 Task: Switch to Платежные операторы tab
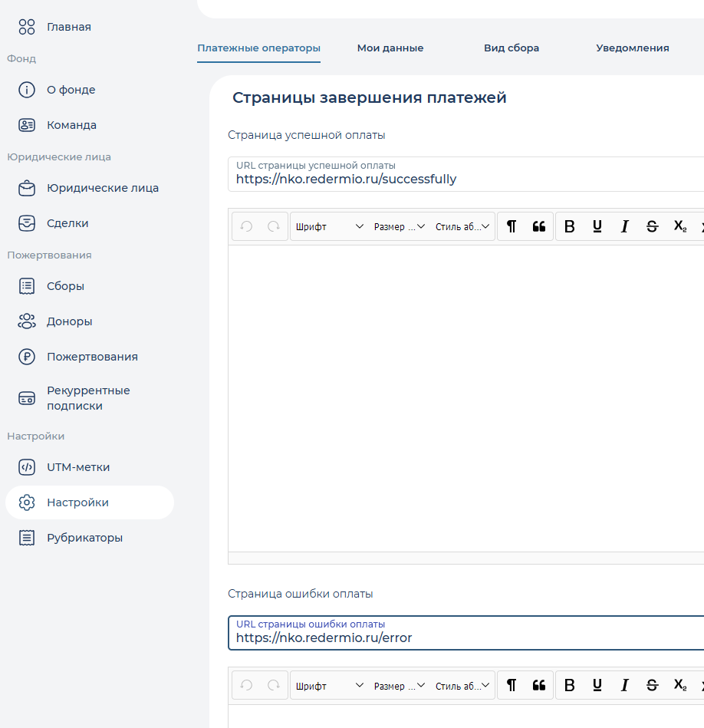click(258, 48)
